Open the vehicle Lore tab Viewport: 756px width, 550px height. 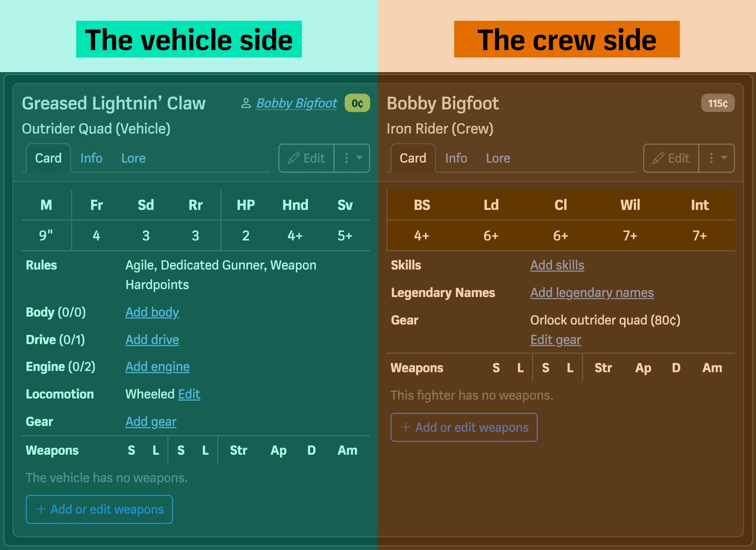(x=133, y=158)
